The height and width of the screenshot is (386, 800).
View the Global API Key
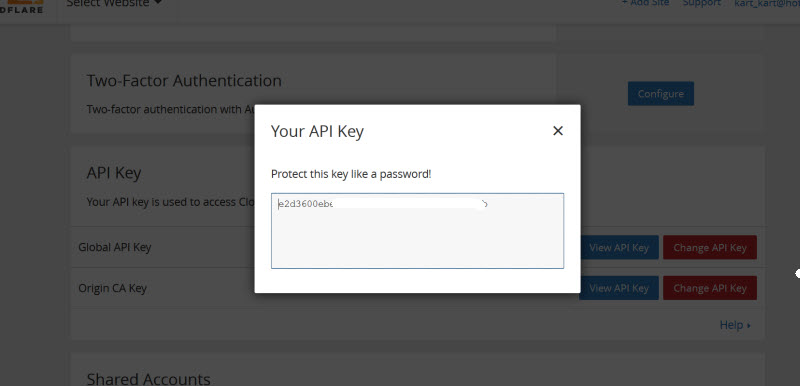619,247
